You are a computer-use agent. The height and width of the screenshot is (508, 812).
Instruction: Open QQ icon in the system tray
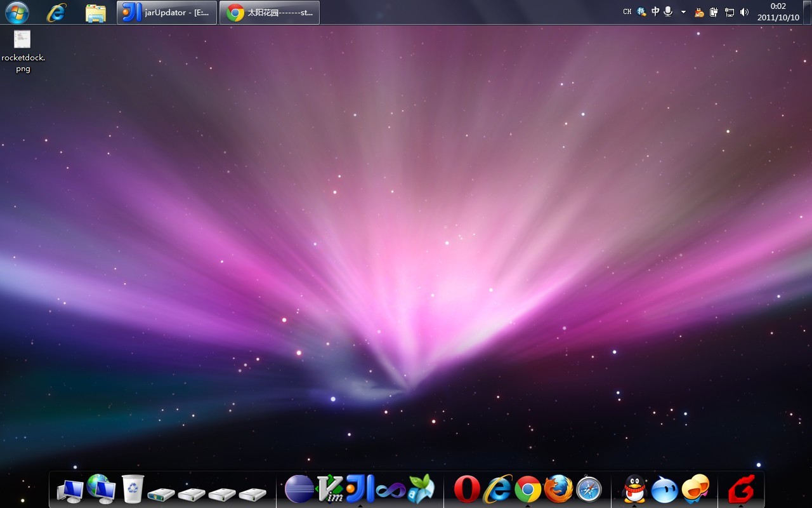[x=700, y=12]
